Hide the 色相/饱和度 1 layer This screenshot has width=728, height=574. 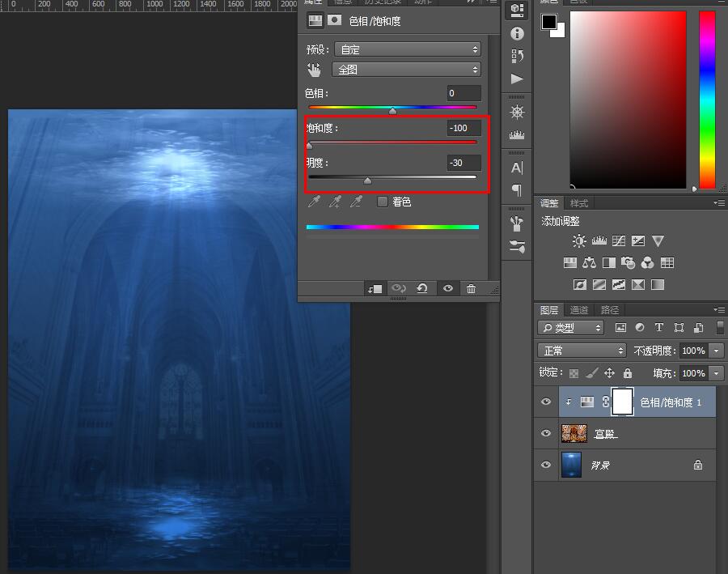pyautogui.click(x=546, y=402)
